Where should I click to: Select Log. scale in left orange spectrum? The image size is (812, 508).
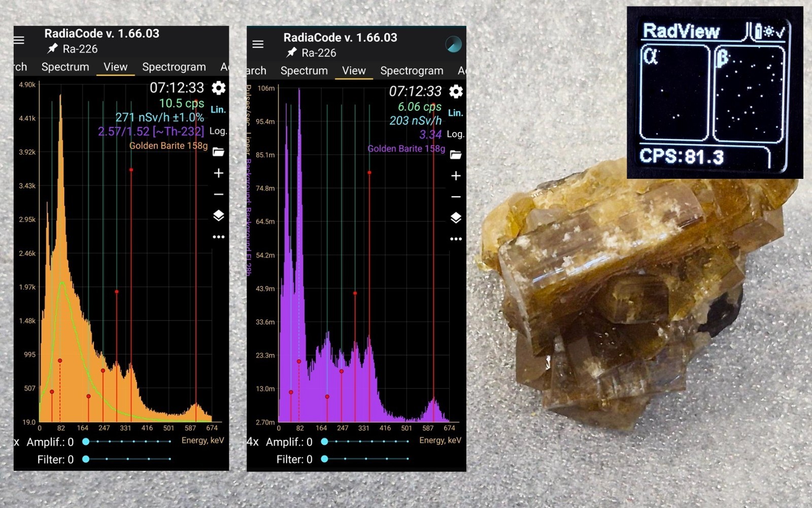(x=218, y=131)
